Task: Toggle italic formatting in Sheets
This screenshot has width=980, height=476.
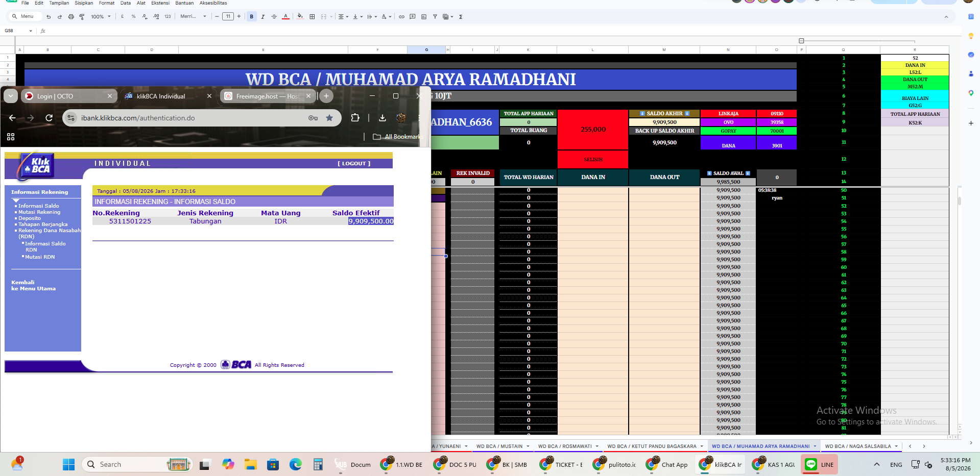Action: (x=263, y=17)
